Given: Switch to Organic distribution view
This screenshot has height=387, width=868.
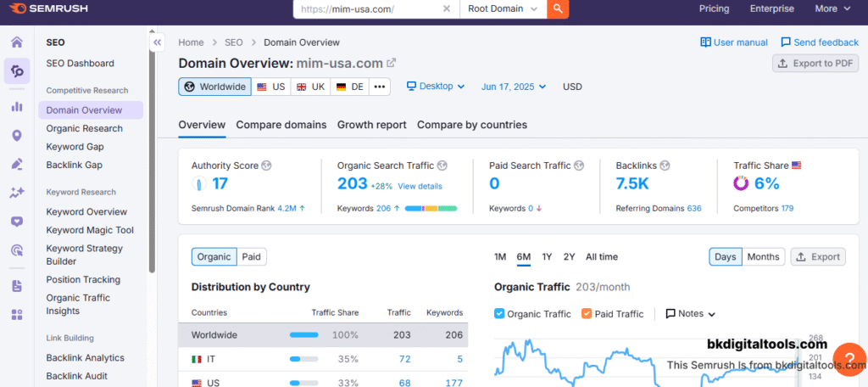Looking at the screenshot, I should coord(214,256).
